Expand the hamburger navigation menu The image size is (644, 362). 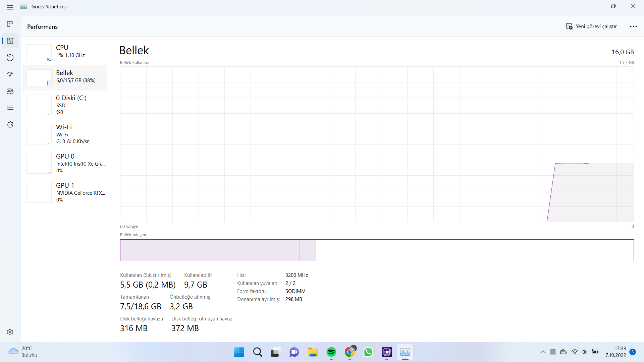tap(10, 7)
